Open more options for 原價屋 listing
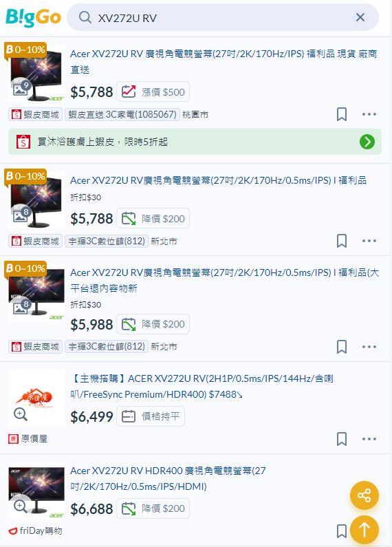This screenshot has width=392, height=547. (x=369, y=439)
